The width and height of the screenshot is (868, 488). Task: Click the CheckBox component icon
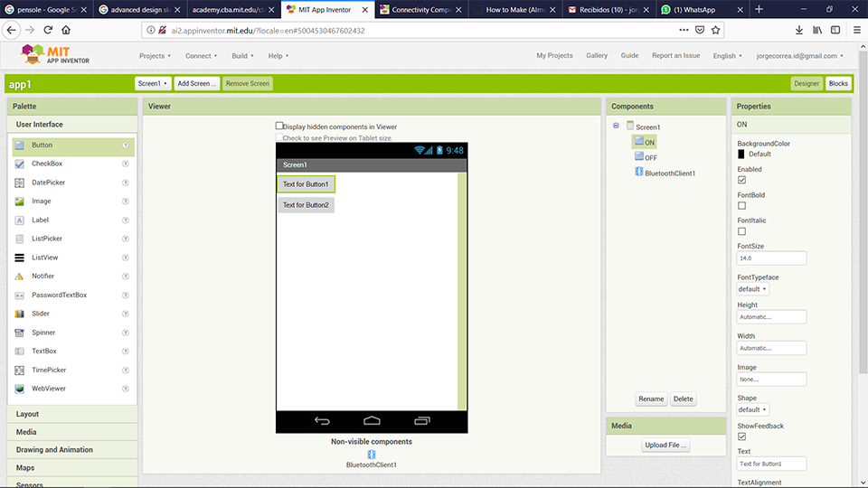(x=19, y=164)
